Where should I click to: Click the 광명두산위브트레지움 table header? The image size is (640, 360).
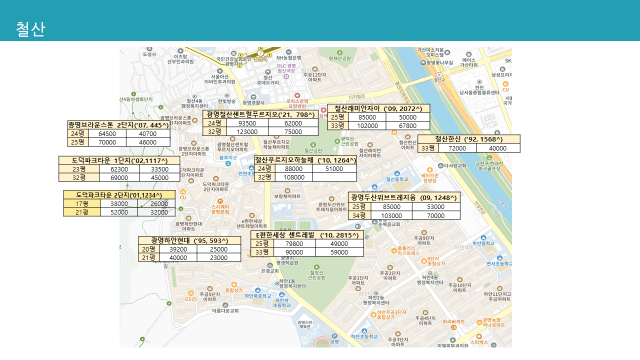coord(404,198)
